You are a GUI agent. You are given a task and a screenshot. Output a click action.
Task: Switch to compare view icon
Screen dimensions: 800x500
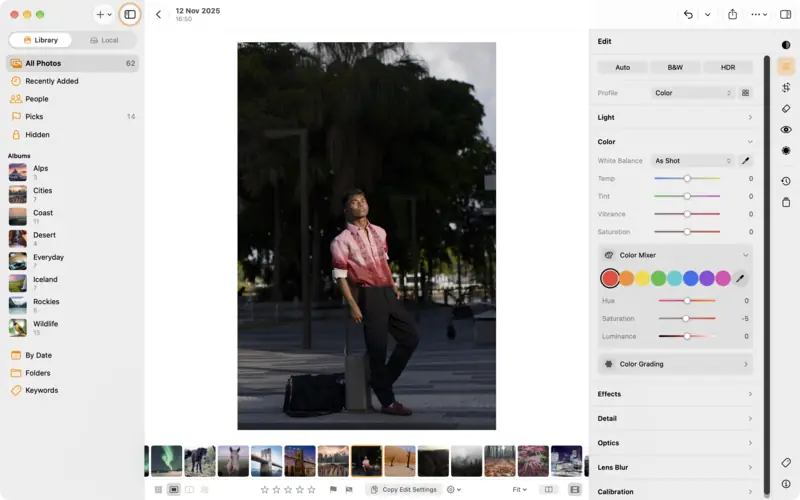tap(189, 490)
